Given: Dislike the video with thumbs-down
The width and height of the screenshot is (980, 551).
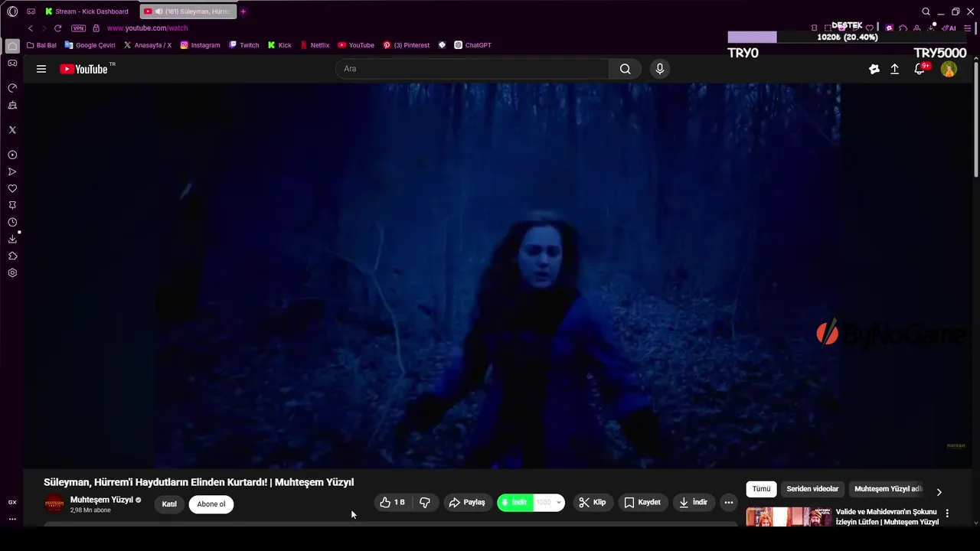Looking at the screenshot, I should tap(425, 503).
